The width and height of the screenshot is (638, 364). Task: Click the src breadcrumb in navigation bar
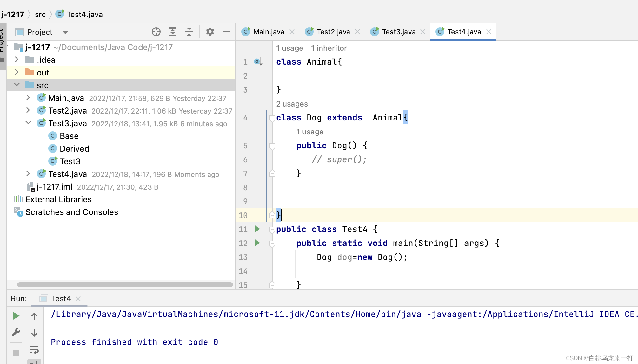coord(40,15)
